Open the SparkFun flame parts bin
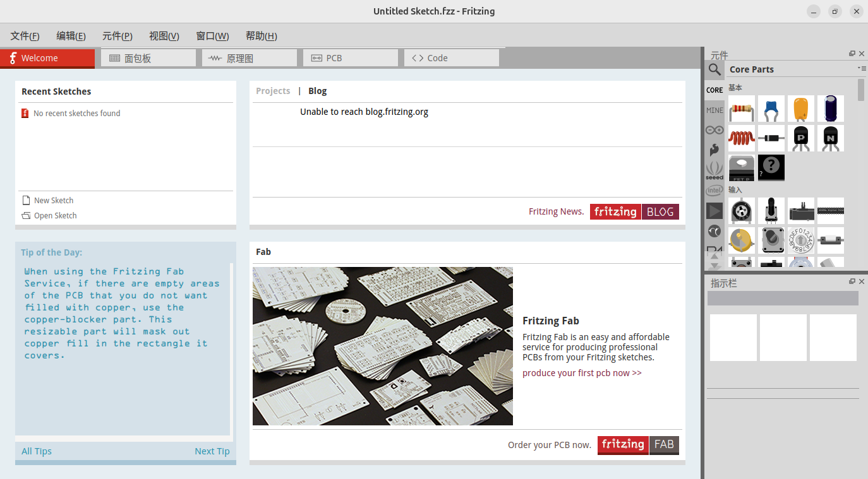This screenshot has width=868, height=479. (x=714, y=150)
